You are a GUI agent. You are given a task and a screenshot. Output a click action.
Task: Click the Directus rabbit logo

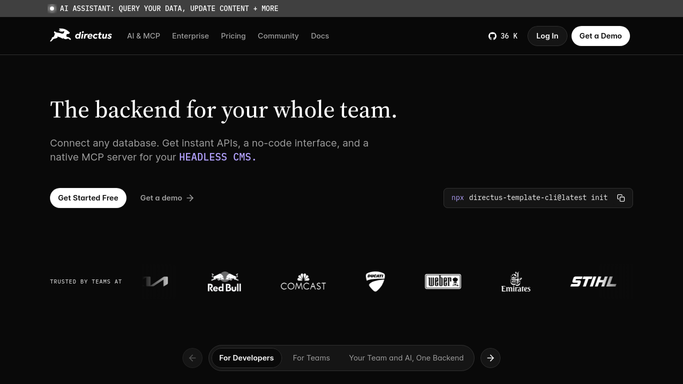61,35
